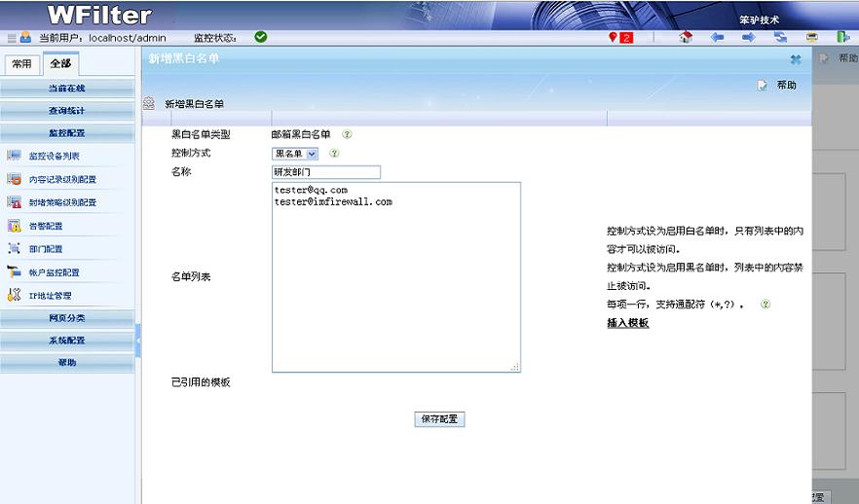859x504 pixels.
Task: Open the 控制方式 dropdown showing 黑名单
Action: coord(295,154)
